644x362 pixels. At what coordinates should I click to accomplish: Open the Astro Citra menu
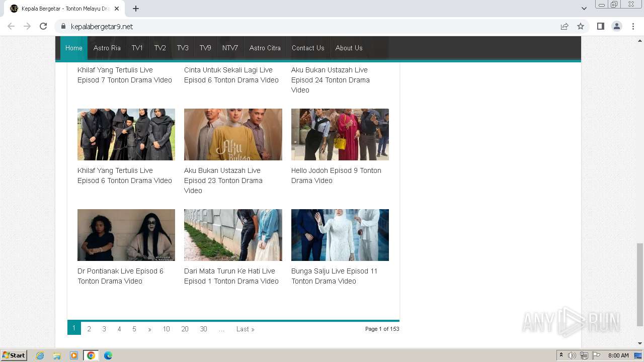click(x=265, y=48)
